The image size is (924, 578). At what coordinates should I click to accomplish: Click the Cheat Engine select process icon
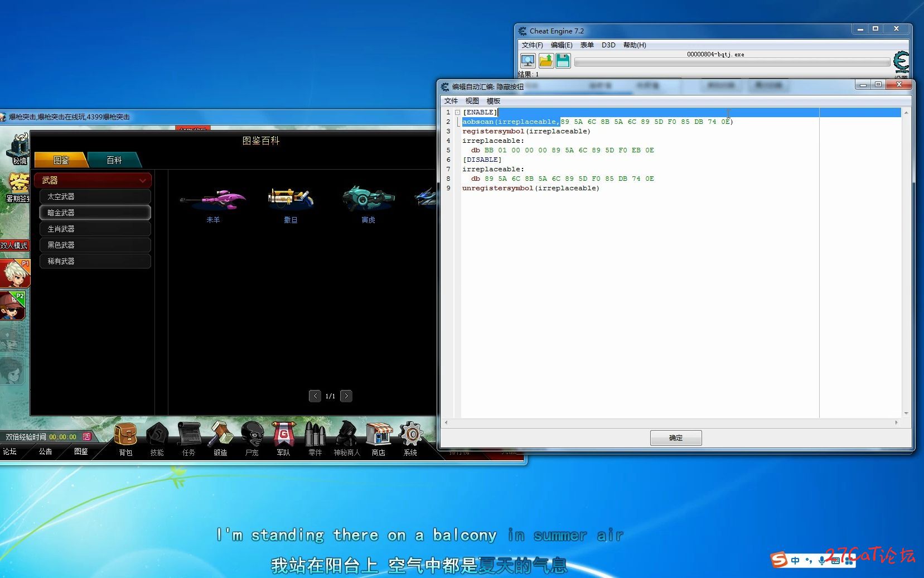[528, 61]
